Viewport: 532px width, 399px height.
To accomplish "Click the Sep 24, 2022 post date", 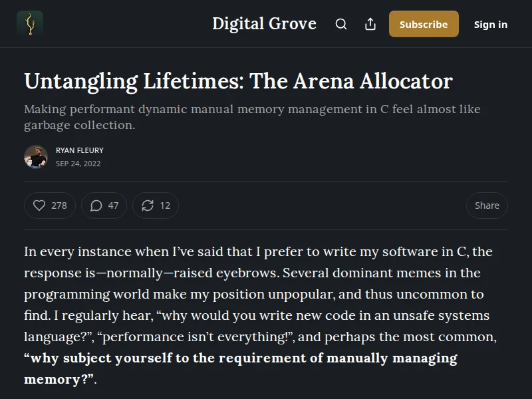I will click(78, 164).
